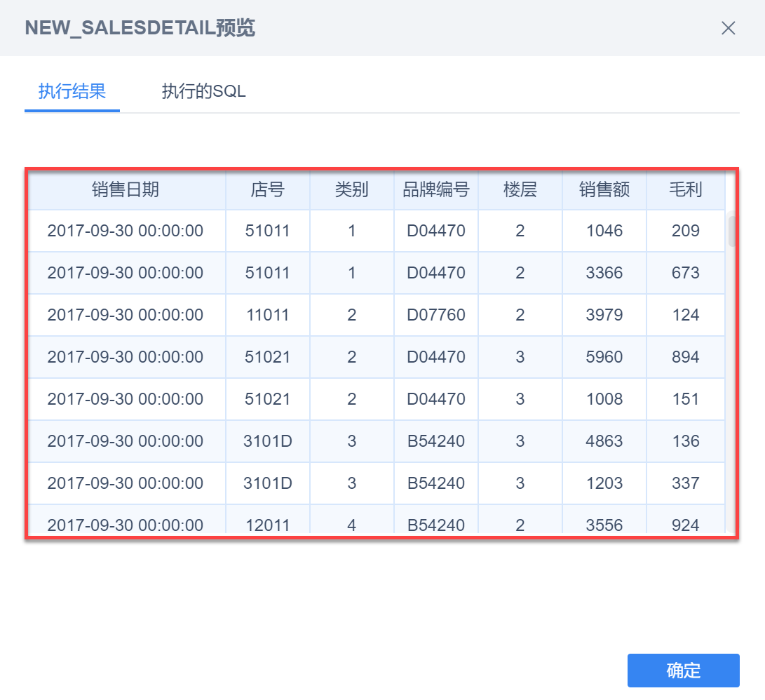This screenshot has height=700, width=765.
Task: Select the brand code cell D07760
Action: 435,315
